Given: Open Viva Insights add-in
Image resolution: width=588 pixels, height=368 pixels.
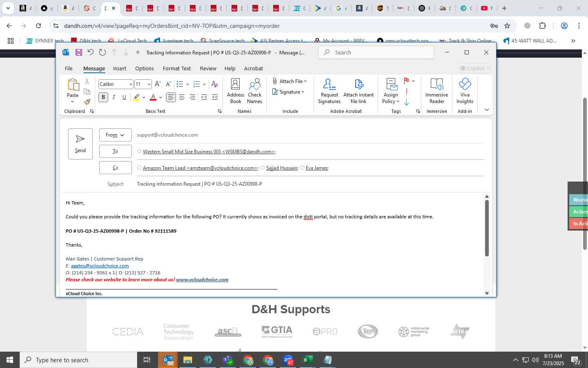Looking at the screenshot, I should click(465, 91).
